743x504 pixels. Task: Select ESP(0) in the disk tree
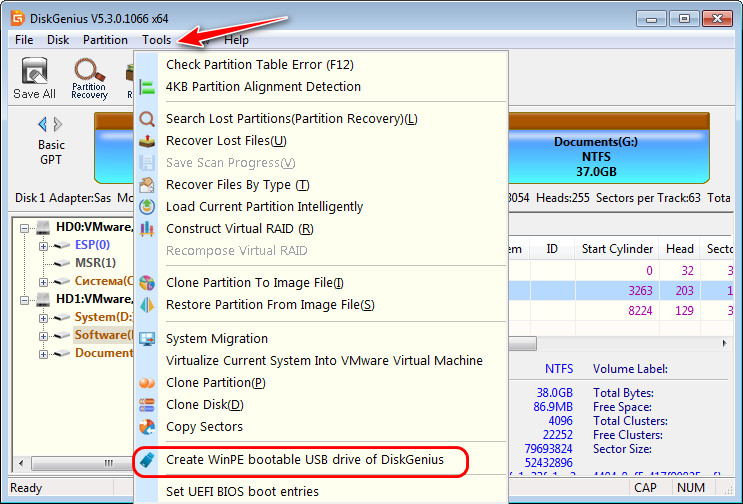[x=92, y=245]
